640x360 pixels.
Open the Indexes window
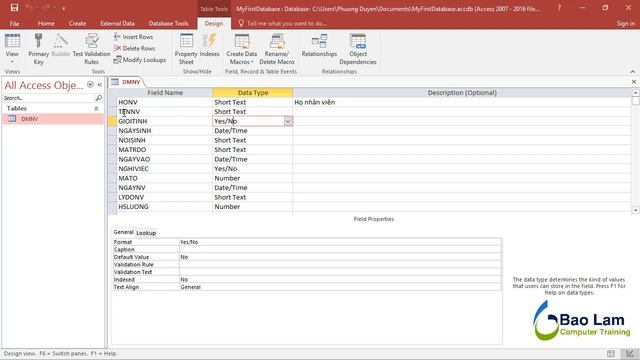click(x=209, y=46)
